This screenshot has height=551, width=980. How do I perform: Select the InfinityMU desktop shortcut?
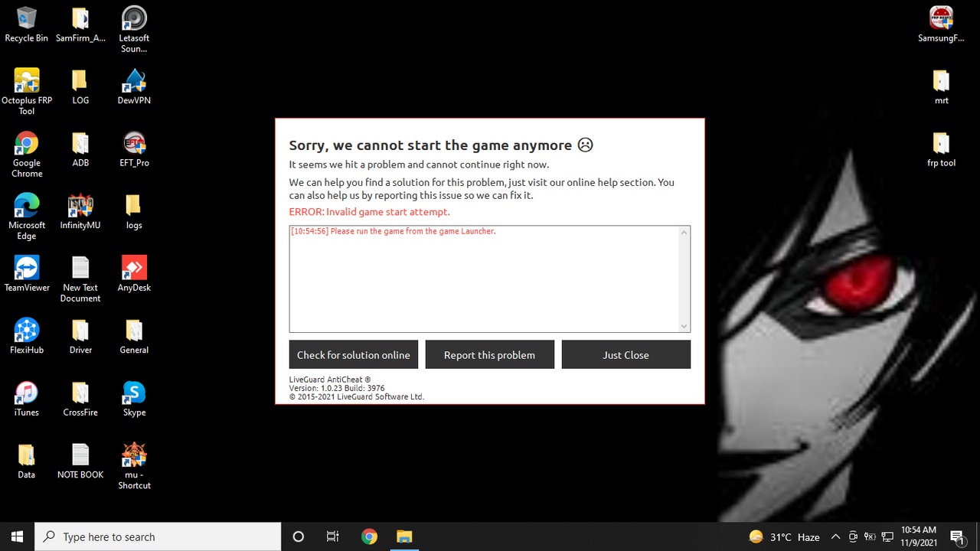pyautogui.click(x=80, y=210)
